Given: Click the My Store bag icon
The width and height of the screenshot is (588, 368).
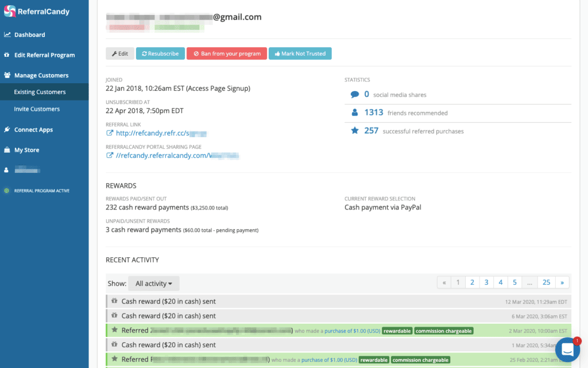Looking at the screenshot, I should [7, 149].
